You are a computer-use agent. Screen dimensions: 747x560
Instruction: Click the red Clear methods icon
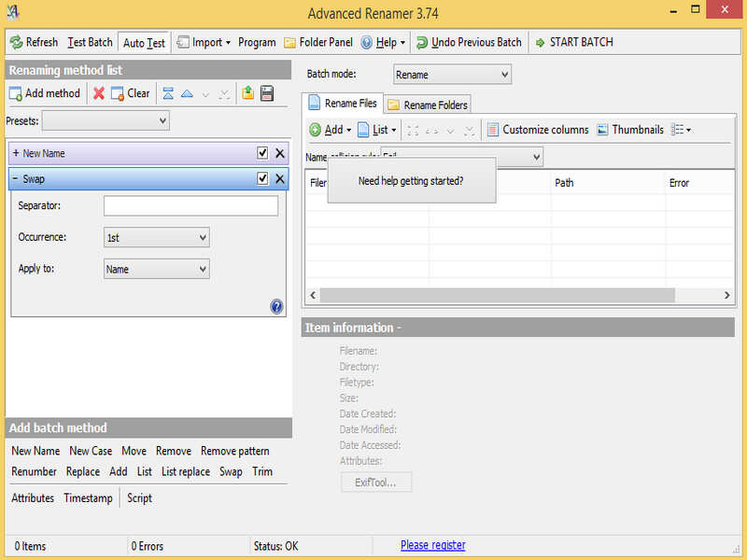click(99, 92)
